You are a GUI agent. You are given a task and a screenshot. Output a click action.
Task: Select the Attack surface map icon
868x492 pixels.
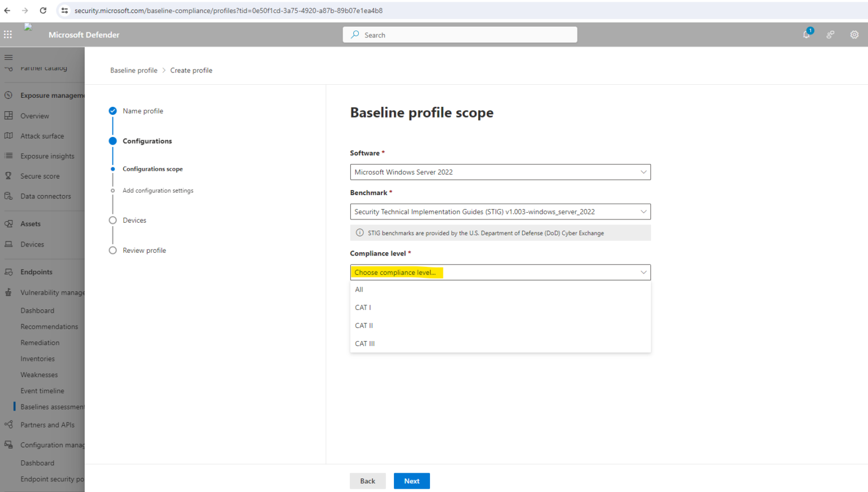(x=8, y=136)
